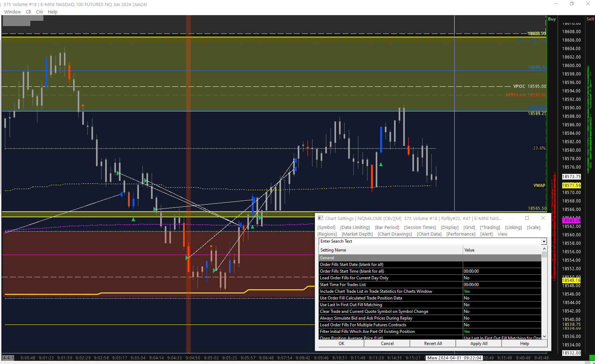The image size is (595, 364).
Task: Switch to the [Data Limiting] tab
Action: [x=355, y=227]
